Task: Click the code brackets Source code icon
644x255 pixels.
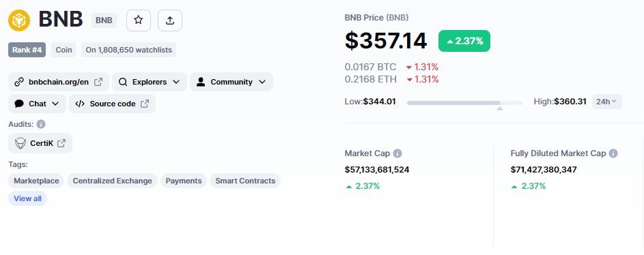Action: point(80,104)
